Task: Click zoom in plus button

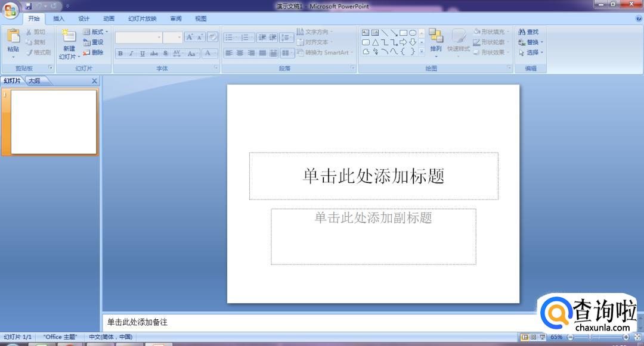Action: (626, 337)
